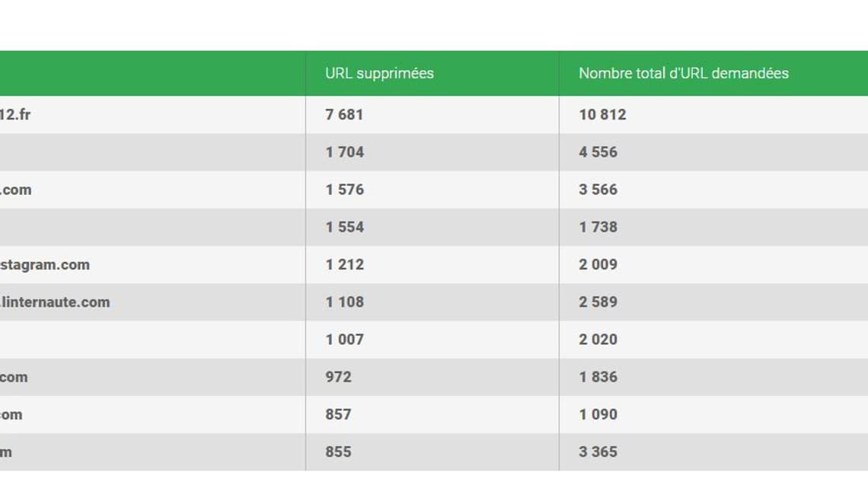Image resolution: width=868 pixels, height=488 pixels.
Task: Select the 7 681 removed URLs cell
Action: tap(344, 115)
